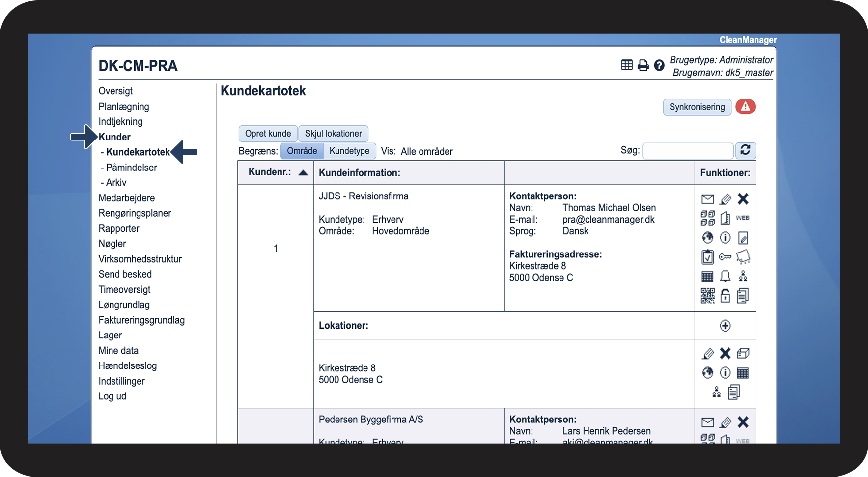Click the Skjul lokationer button
This screenshot has width=868, height=477.
click(x=333, y=134)
